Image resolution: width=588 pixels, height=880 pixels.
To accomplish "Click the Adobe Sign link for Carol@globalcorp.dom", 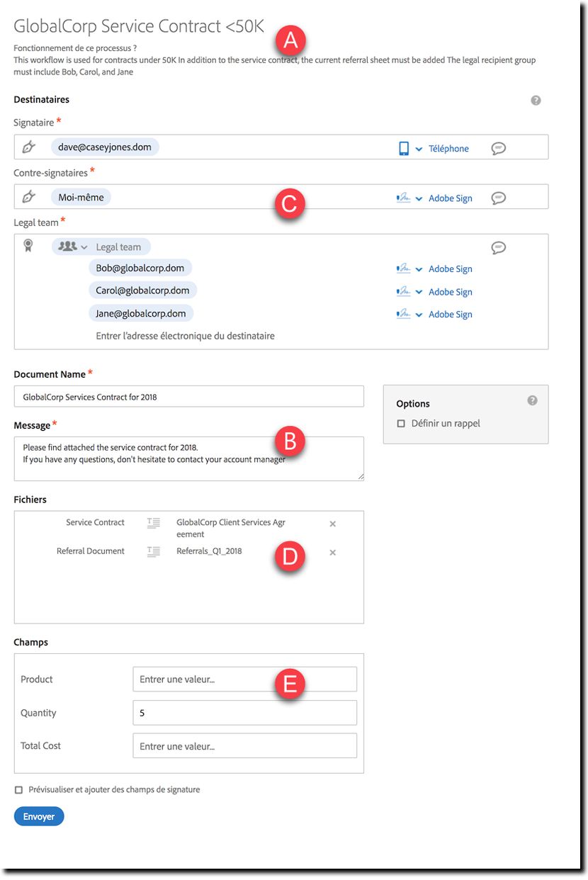I will [451, 292].
